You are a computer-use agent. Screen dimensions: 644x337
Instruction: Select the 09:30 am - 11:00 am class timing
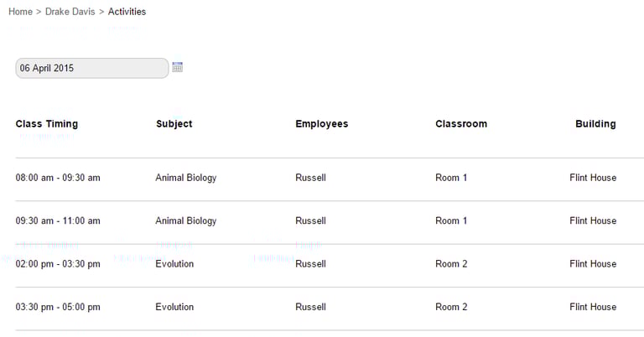[58, 221]
